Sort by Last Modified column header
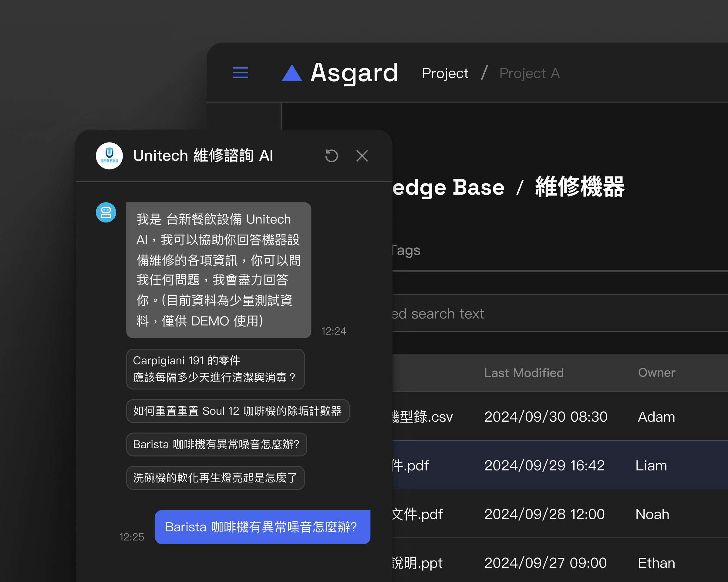Image resolution: width=728 pixels, height=582 pixels. pyautogui.click(x=524, y=373)
